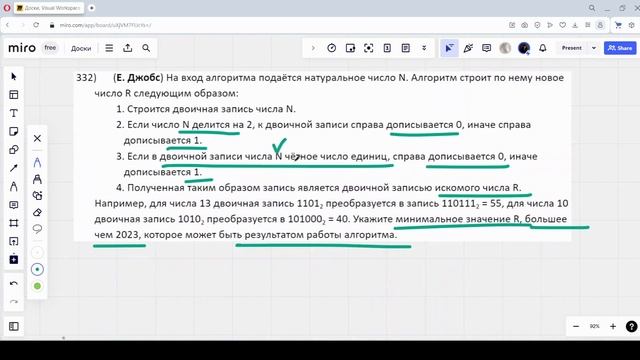Image resolution: width=640 pixels, height=360 pixels.
Task: Select the Sticky note tool
Action: 13,131
